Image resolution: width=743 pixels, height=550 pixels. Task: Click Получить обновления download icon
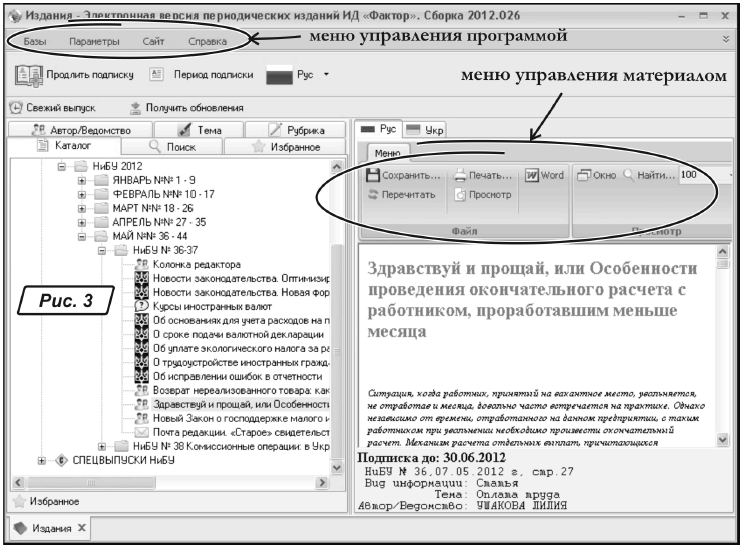point(136,108)
